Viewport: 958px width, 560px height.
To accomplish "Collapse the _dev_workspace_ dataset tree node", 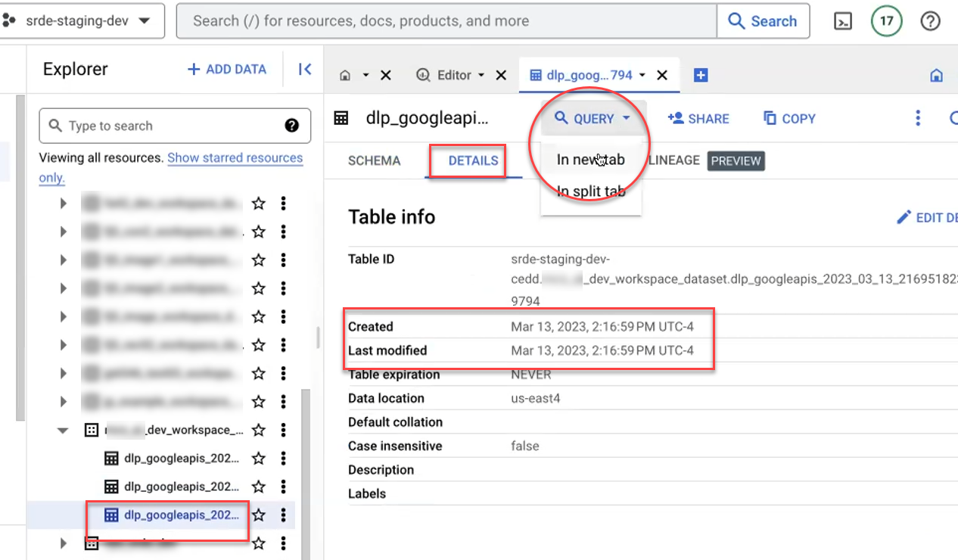I will coord(63,430).
